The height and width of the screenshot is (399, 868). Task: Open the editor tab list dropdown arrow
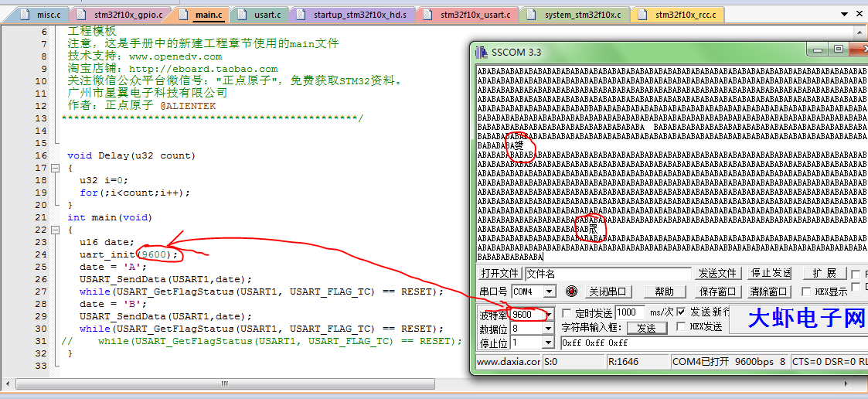(844, 15)
